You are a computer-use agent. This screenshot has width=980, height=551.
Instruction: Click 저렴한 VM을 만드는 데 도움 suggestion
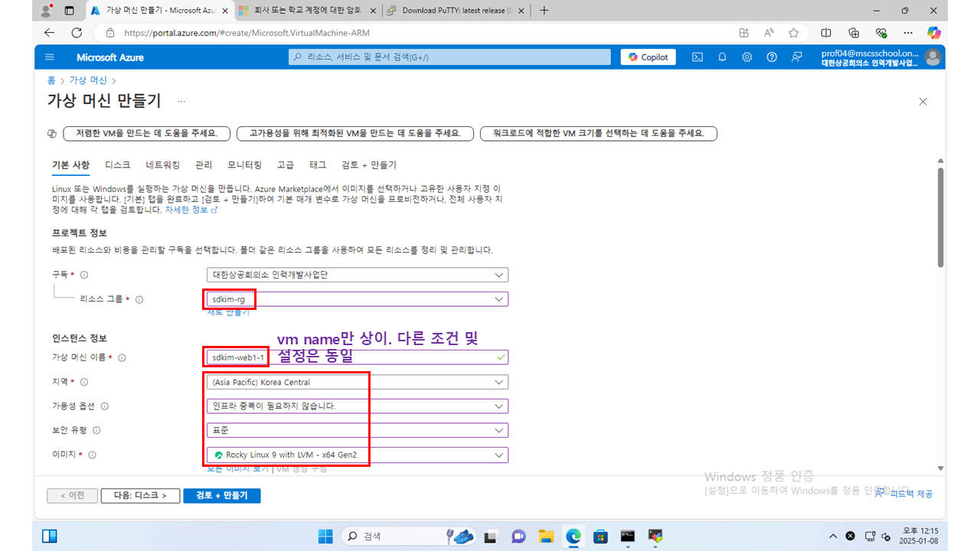click(146, 133)
